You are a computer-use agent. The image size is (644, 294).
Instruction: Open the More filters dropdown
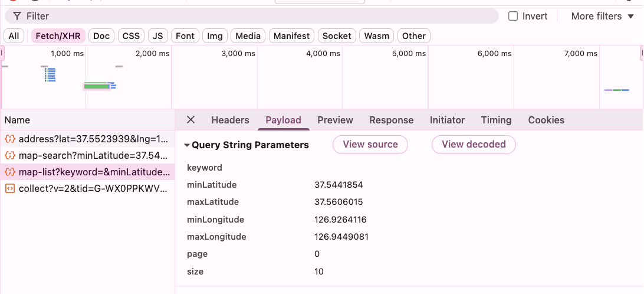click(596, 16)
